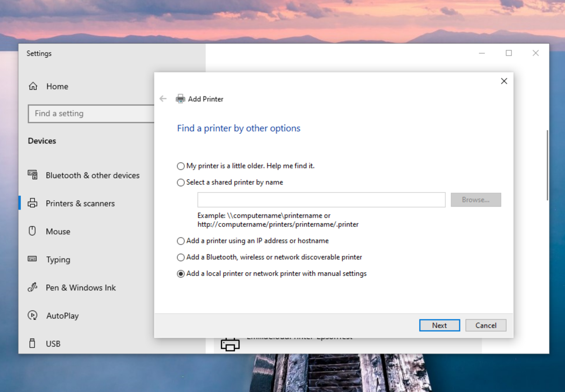565x392 pixels.
Task: Click the Mouse icon in sidebar
Action: [x=32, y=231]
